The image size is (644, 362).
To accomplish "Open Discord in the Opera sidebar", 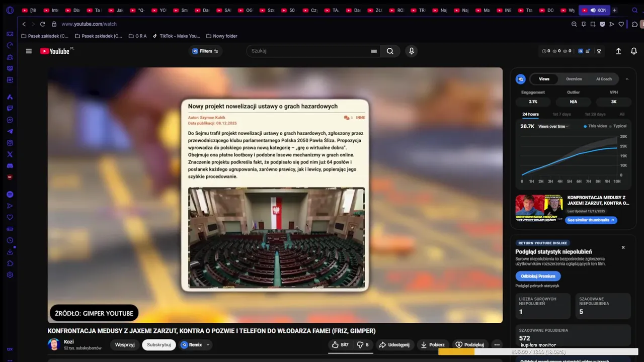I will coord(10,166).
